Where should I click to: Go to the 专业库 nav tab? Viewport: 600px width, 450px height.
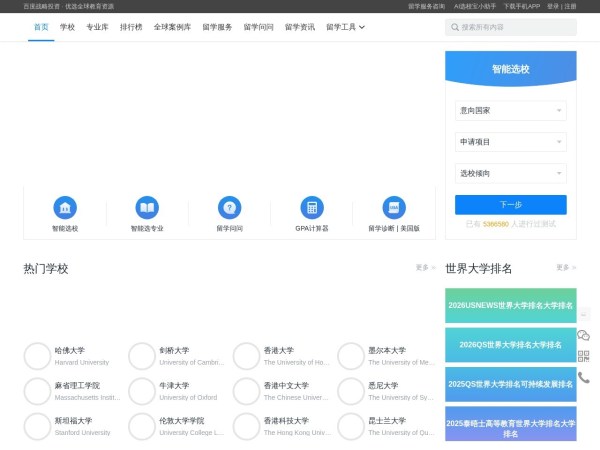pyautogui.click(x=97, y=27)
